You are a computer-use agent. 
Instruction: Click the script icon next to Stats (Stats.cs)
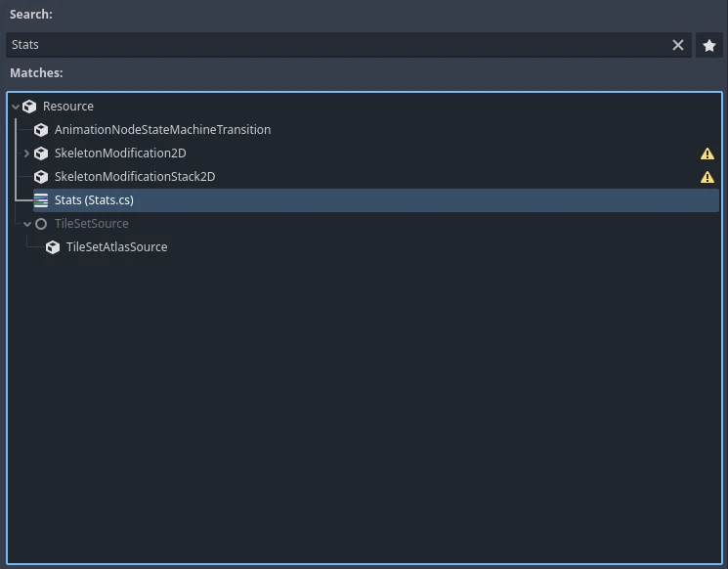pos(41,200)
